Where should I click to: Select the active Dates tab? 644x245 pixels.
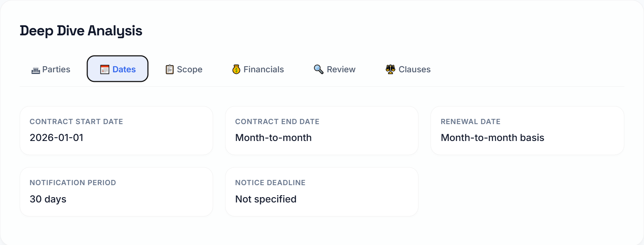117,69
